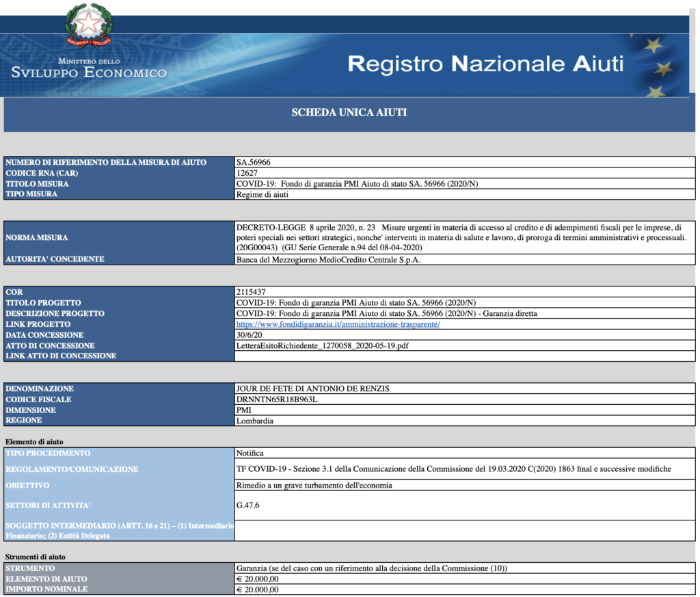The height and width of the screenshot is (597, 700).
Task: Select Rimedio a un grave turbamento dell'economia
Action: coord(314,486)
